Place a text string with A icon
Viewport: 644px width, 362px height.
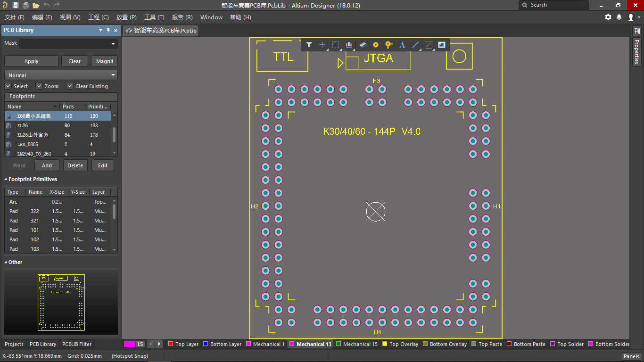point(402,45)
